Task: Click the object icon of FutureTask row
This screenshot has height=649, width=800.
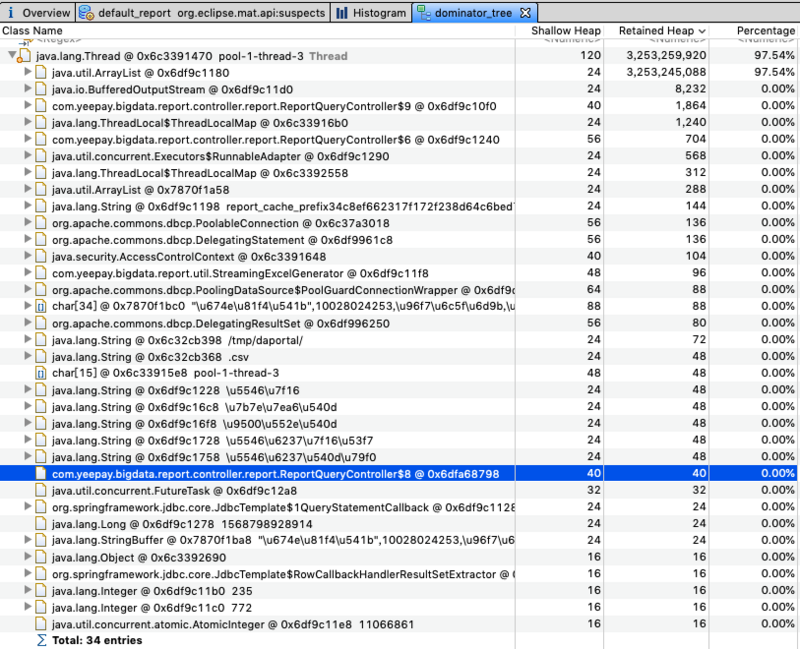Action: 41,491
